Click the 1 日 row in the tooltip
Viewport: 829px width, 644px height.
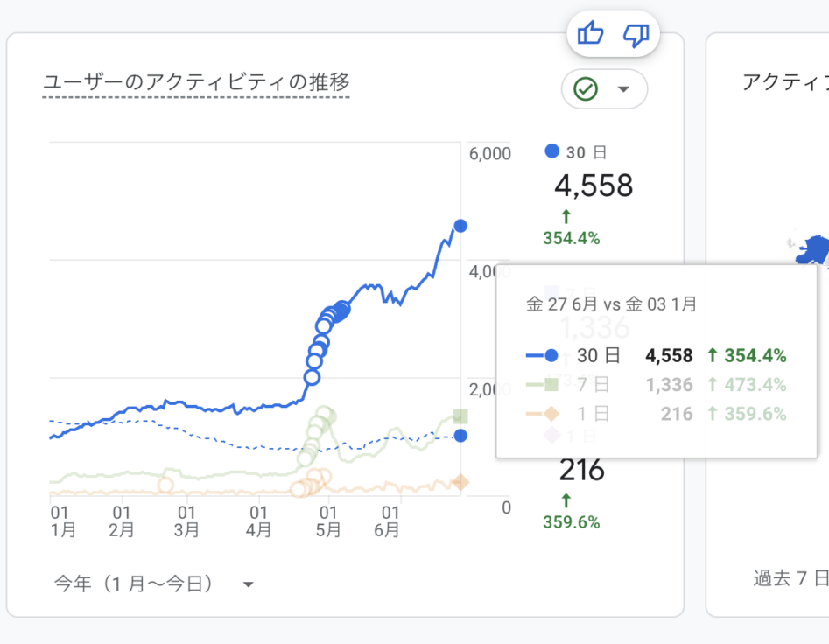tap(655, 414)
